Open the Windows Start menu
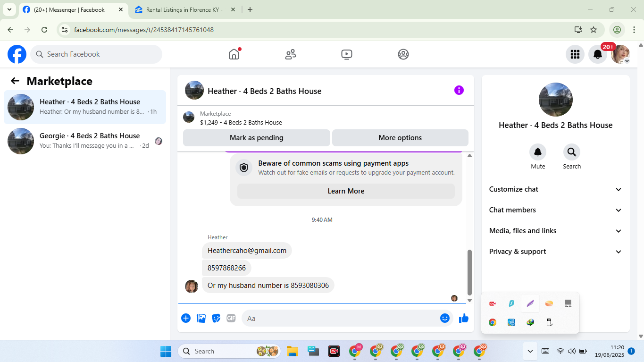Image resolution: width=644 pixels, height=362 pixels. (166, 351)
